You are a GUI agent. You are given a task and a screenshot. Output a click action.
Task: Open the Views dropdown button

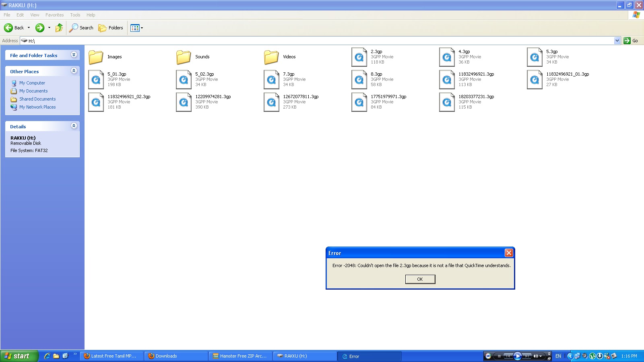(137, 28)
